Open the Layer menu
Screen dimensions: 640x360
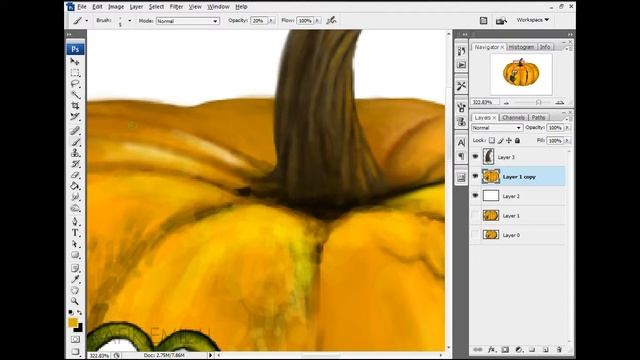136,7
